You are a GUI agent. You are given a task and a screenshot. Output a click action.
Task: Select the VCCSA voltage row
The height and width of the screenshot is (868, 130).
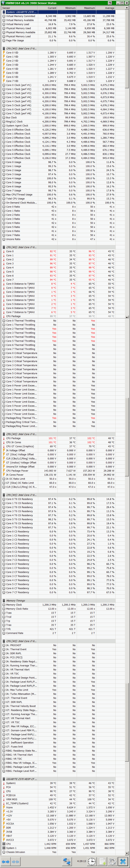58,824
